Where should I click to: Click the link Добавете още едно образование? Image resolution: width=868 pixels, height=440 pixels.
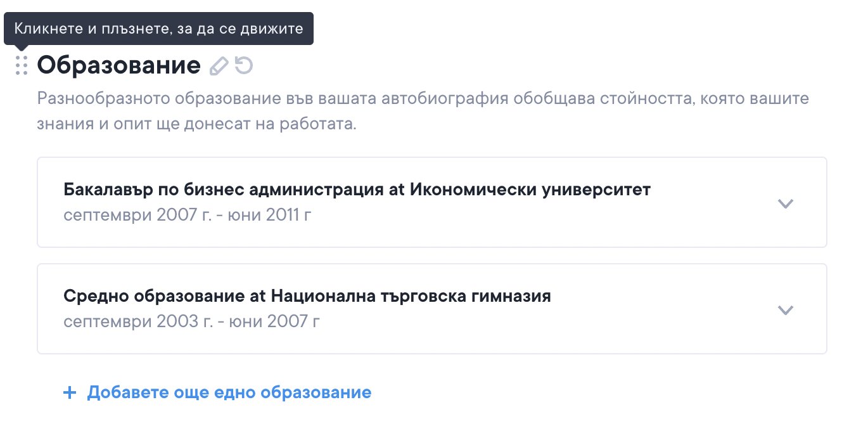click(x=229, y=392)
